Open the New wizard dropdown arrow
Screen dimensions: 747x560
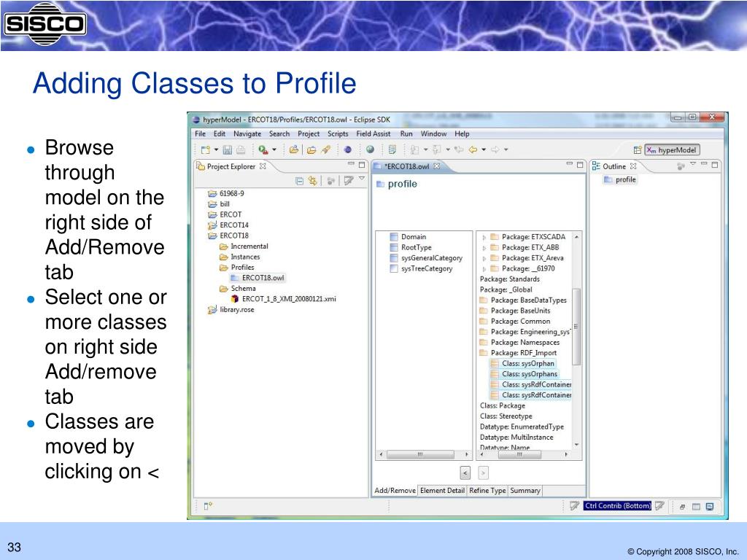pyautogui.click(x=216, y=150)
